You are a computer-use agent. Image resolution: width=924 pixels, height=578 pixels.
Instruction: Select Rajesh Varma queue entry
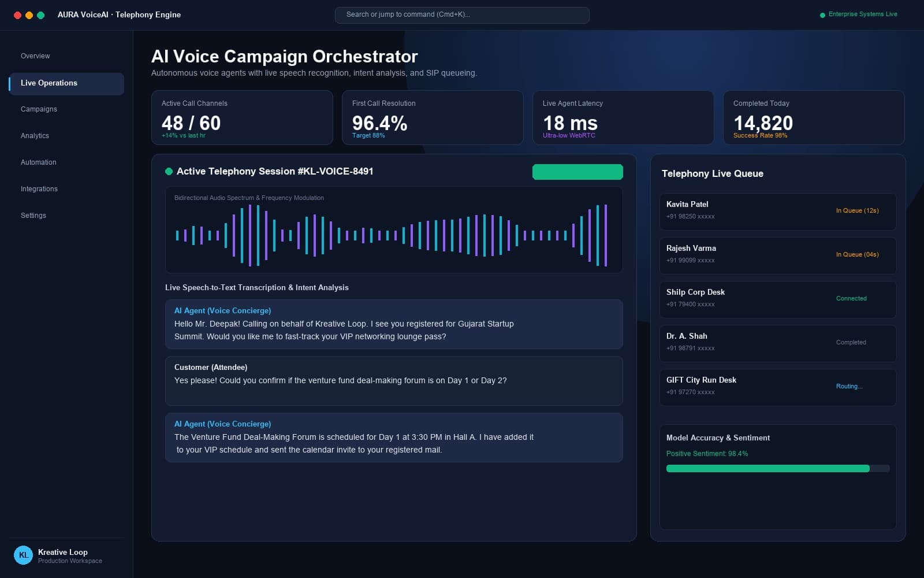coord(778,255)
